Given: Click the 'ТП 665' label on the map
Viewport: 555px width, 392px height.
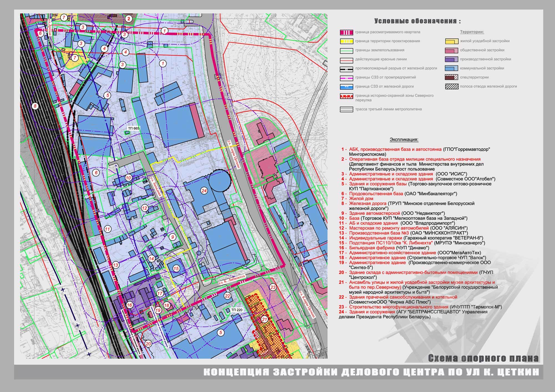Looking at the screenshot, I should pyautogui.click(x=133, y=128).
